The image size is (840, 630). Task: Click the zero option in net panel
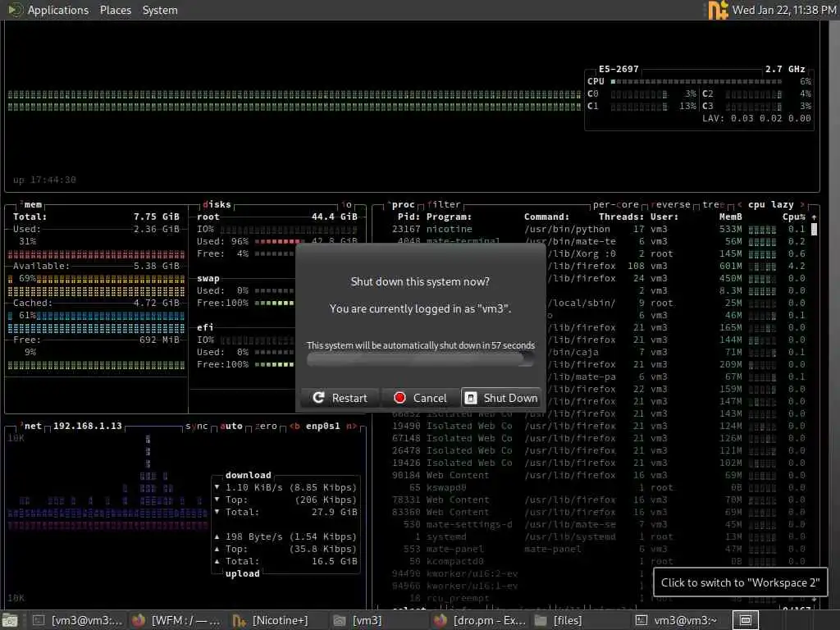click(266, 427)
